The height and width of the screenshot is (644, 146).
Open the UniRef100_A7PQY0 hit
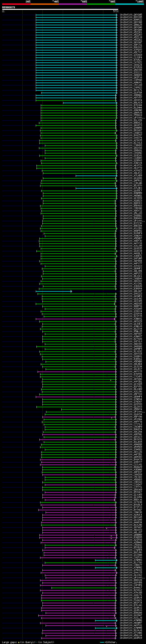[131, 50]
